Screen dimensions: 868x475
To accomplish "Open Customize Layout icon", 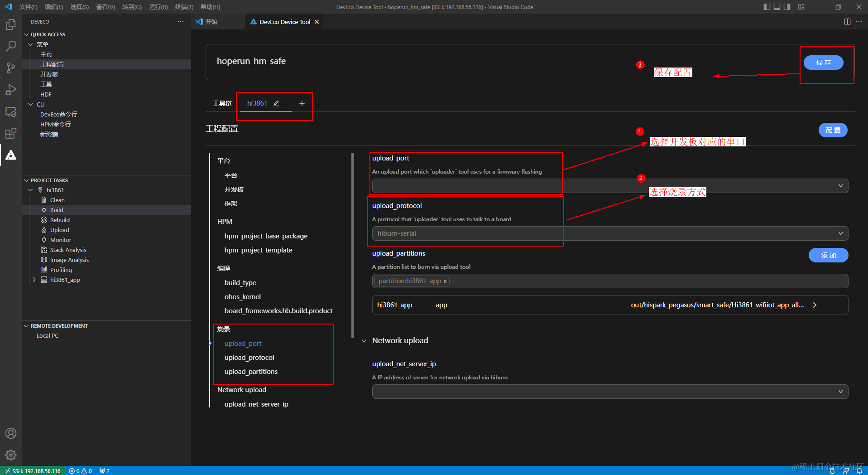I will (x=801, y=7).
